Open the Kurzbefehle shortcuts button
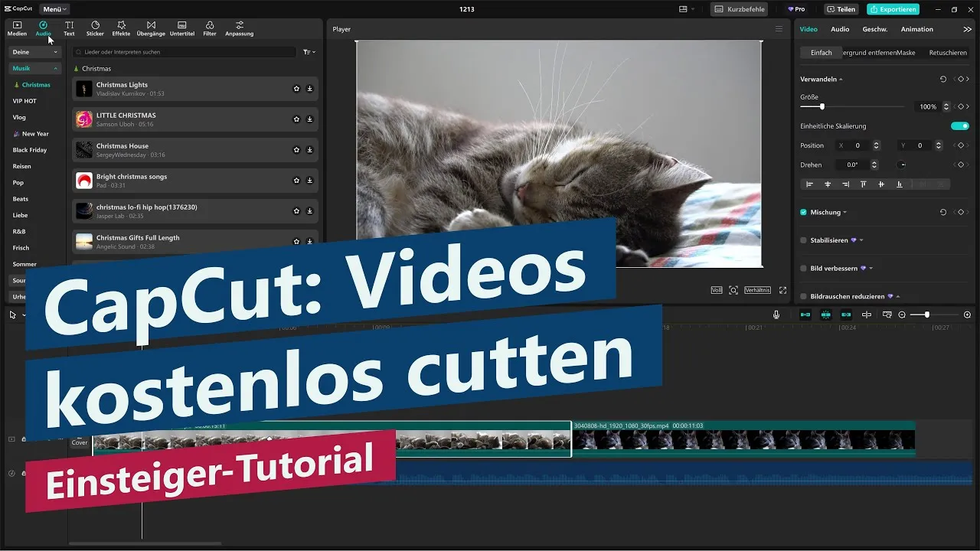980x551 pixels. pyautogui.click(x=739, y=9)
